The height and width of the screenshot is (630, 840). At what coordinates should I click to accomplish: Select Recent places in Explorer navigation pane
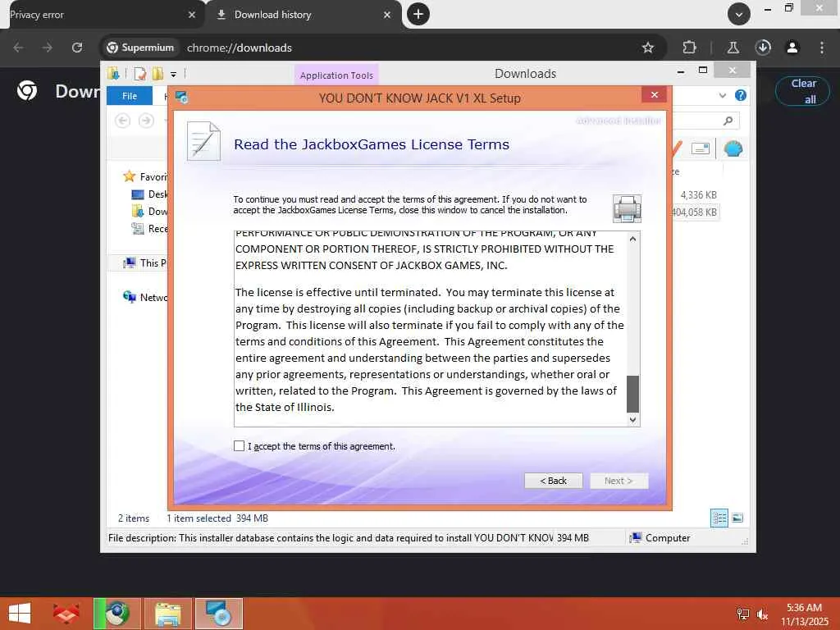pyautogui.click(x=150, y=228)
